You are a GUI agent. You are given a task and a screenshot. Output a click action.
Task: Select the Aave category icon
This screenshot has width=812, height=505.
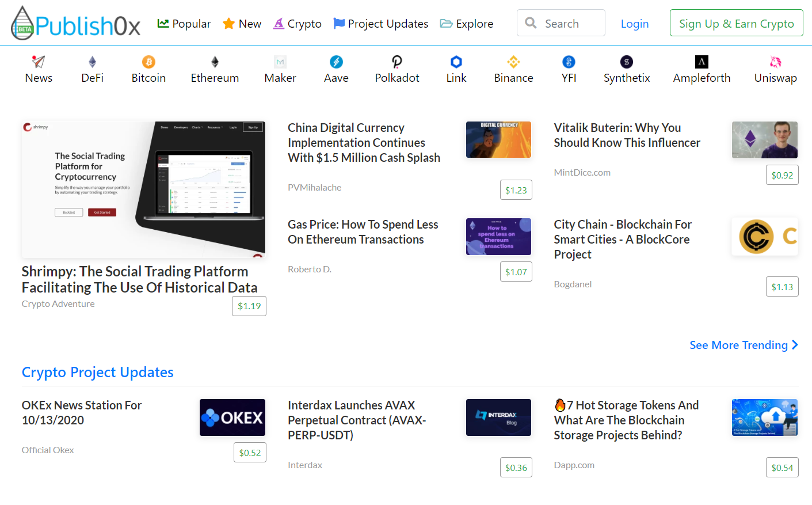[x=336, y=62]
